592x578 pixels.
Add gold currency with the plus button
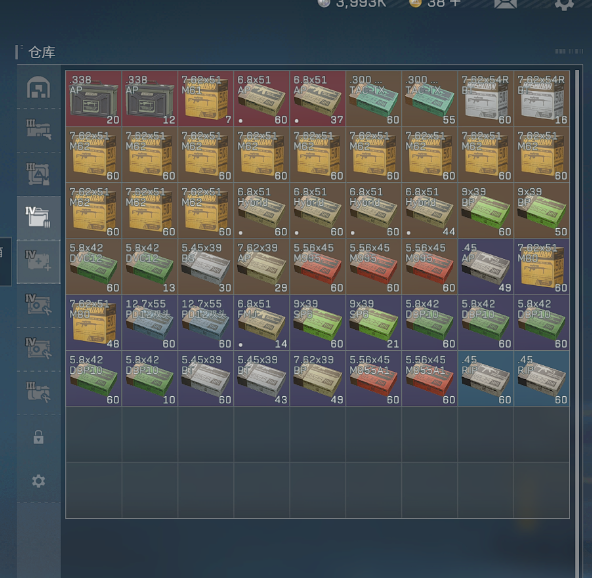(455, 3)
